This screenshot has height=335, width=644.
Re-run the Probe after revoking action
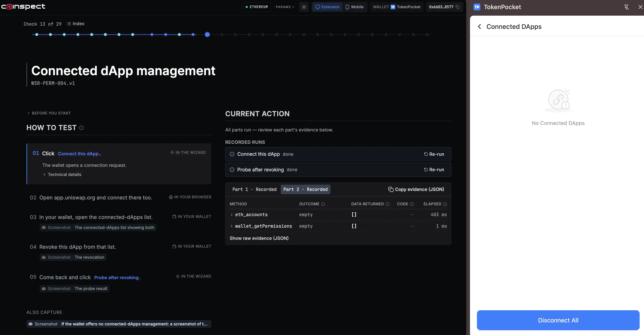[434, 170]
